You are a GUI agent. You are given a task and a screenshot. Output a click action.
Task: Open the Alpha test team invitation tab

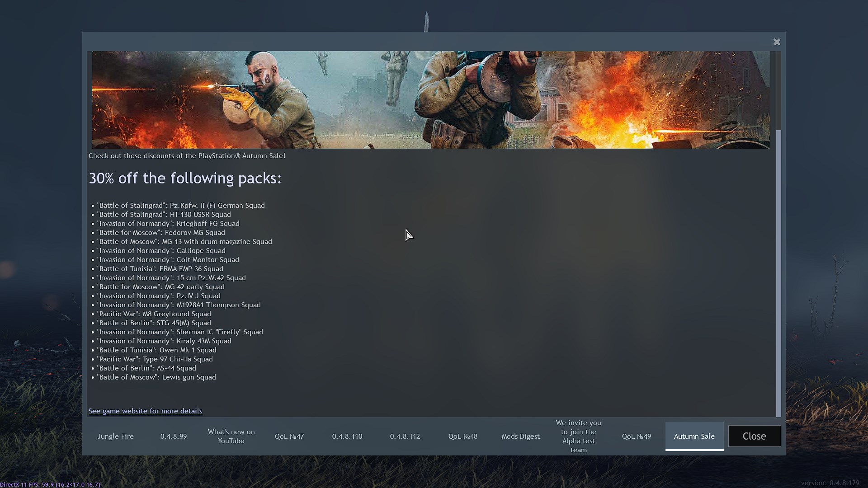(x=578, y=436)
